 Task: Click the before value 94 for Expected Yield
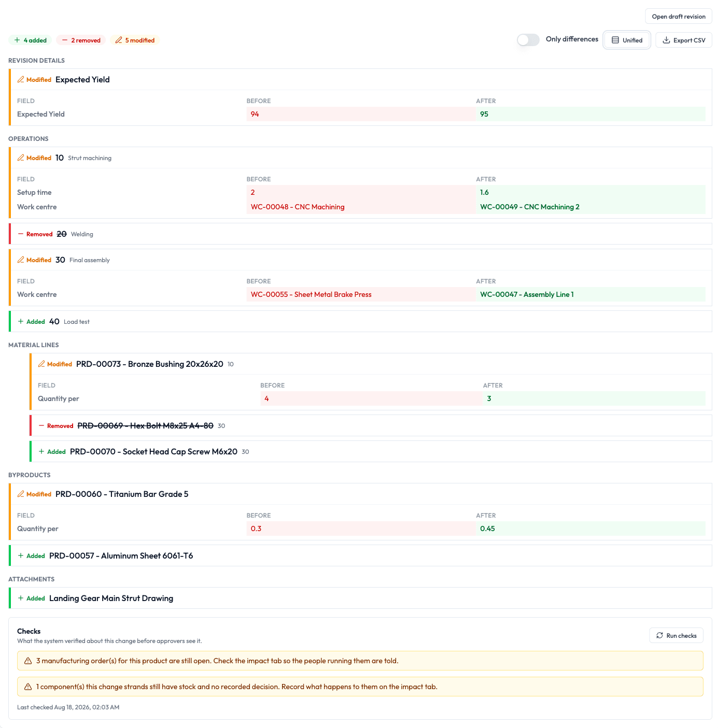point(361,114)
